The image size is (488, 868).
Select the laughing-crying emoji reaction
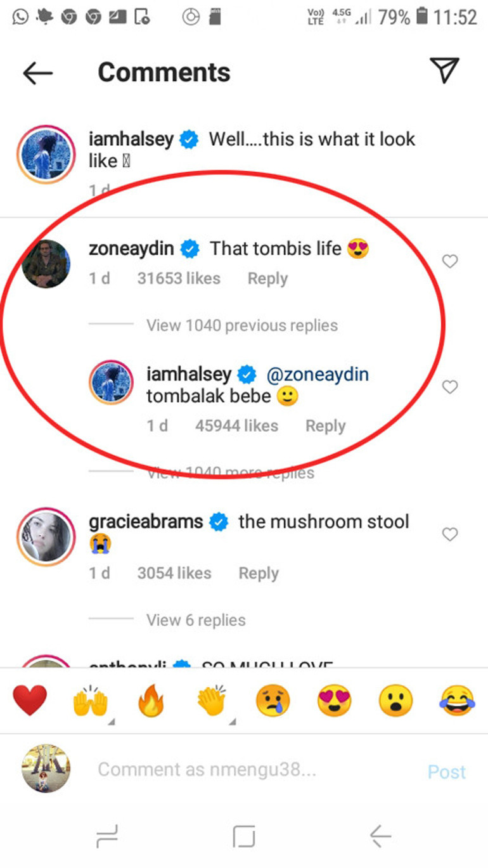(457, 700)
